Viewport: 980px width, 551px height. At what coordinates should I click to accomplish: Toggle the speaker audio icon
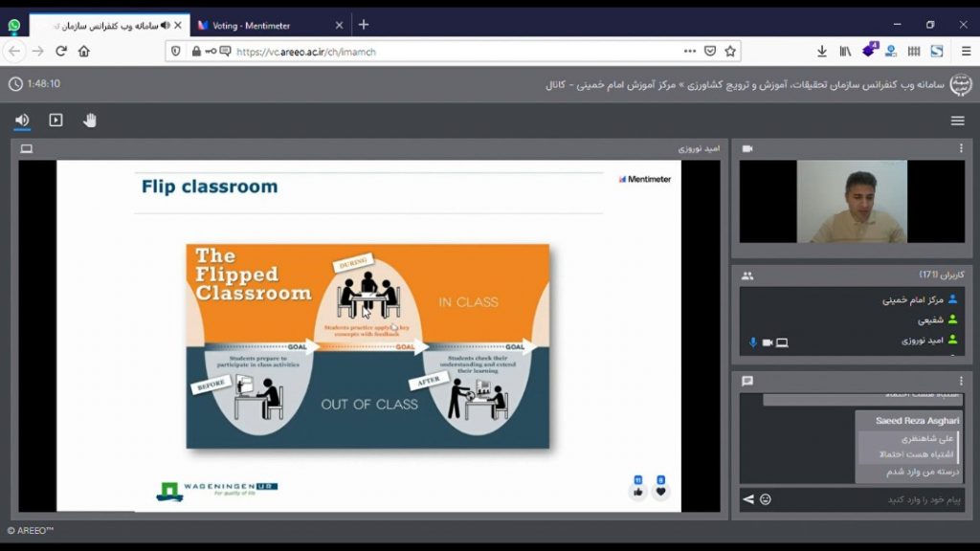coord(22,121)
